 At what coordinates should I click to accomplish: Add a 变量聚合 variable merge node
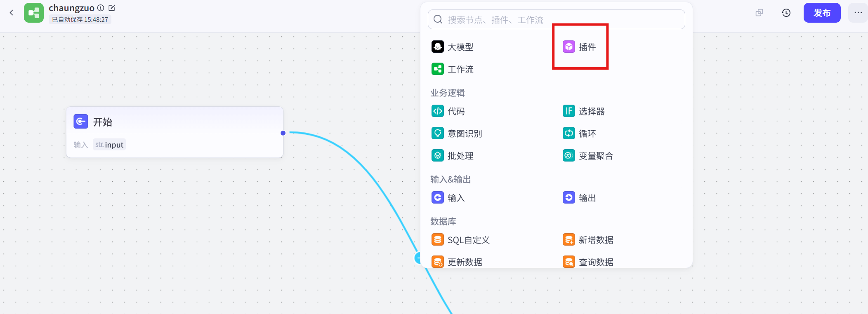tap(588, 155)
